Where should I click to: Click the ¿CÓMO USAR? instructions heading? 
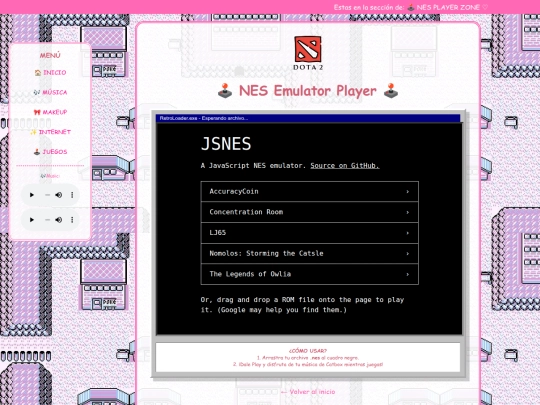(x=308, y=351)
